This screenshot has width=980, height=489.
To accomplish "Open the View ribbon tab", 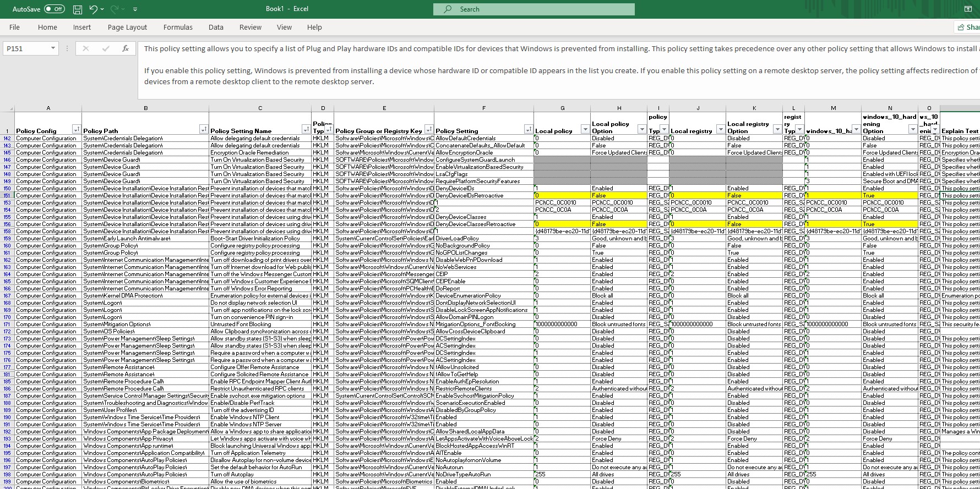I will point(284,27).
